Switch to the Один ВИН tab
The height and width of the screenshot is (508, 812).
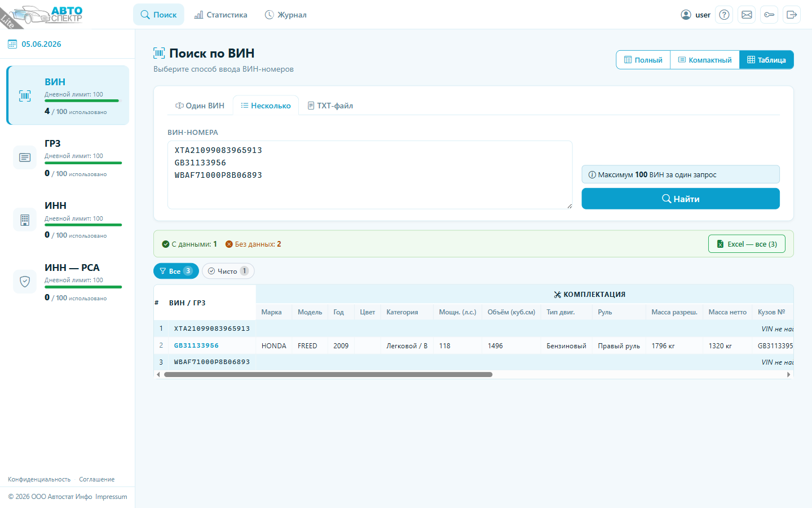[x=200, y=106]
